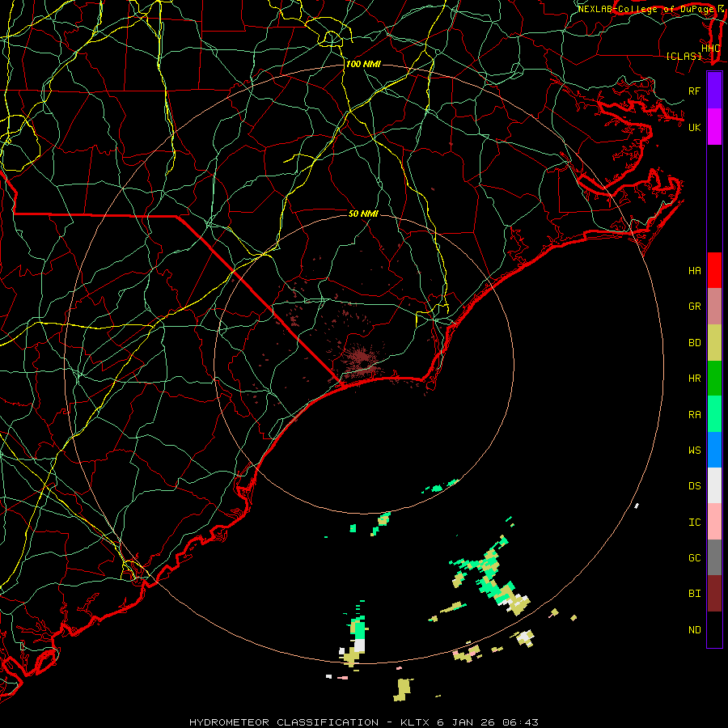728x728 pixels.
Task: Click the BI legend label
Action: coord(694,594)
